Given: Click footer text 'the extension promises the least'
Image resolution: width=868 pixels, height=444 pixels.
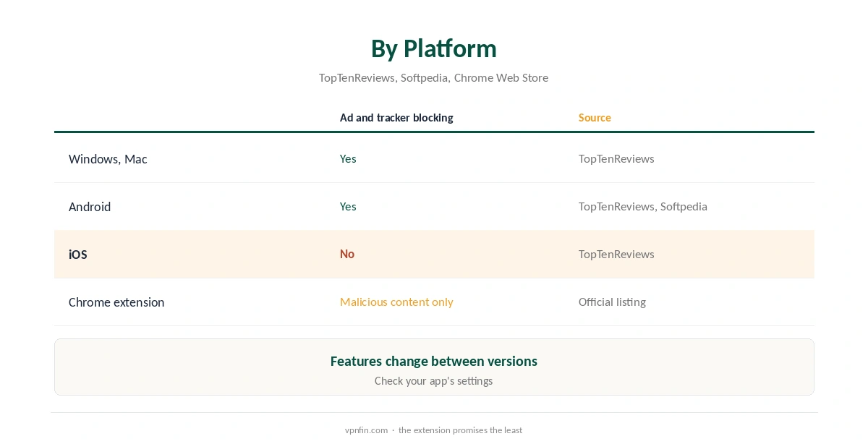Looking at the screenshot, I should (460, 430).
